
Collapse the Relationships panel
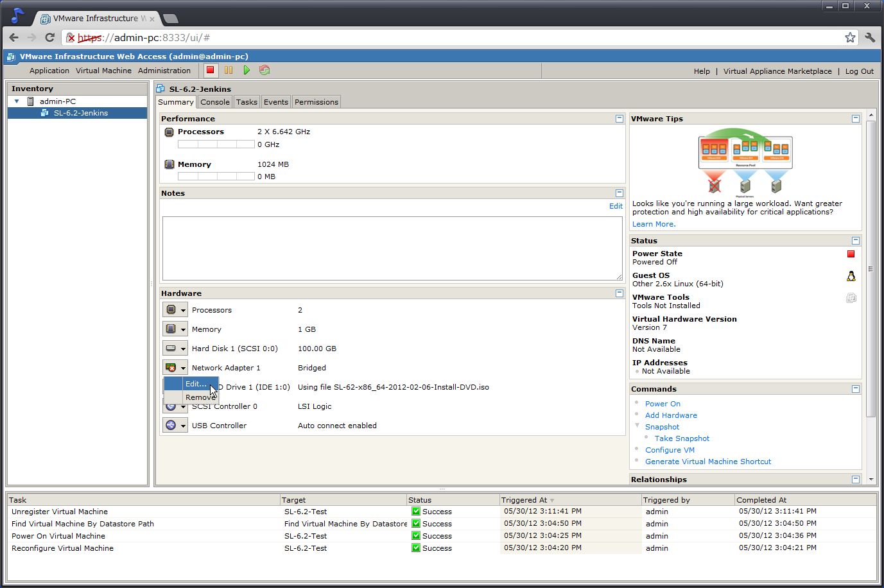tap(856, 480)
